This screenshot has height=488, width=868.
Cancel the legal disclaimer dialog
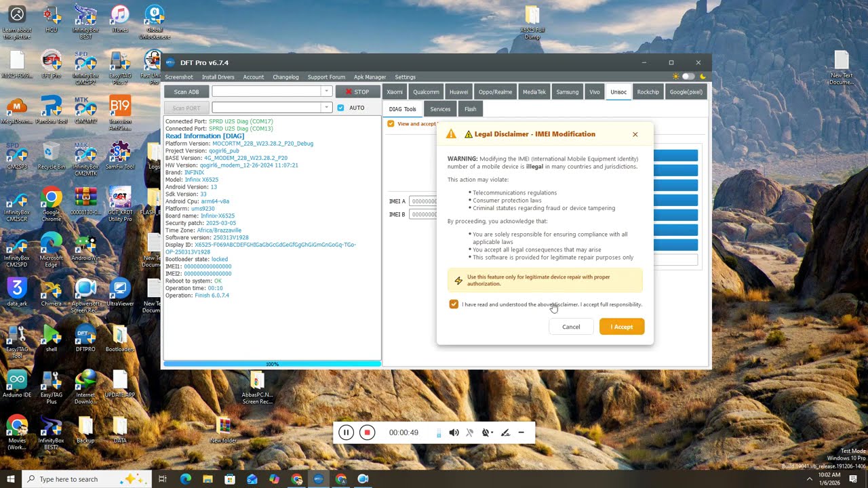(571, 327)
